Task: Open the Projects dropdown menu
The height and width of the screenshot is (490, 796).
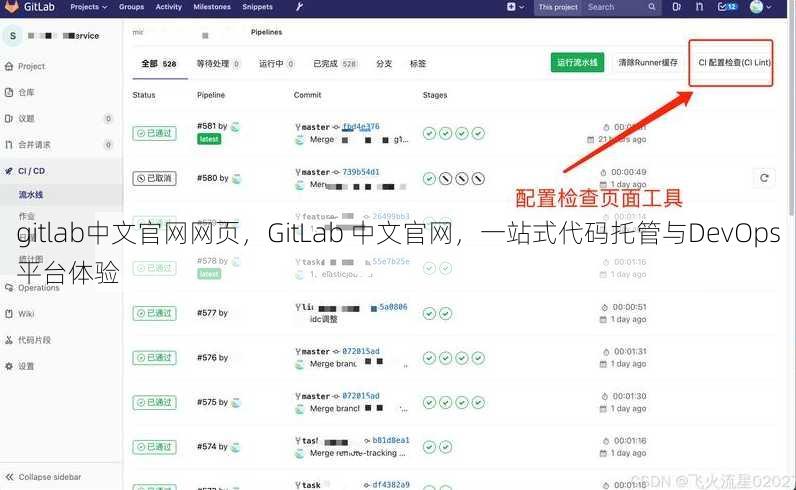Action: (89, 7)
